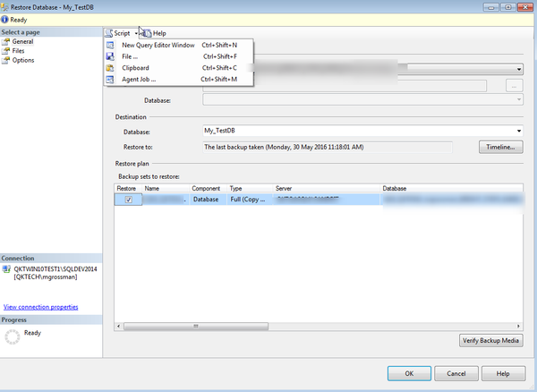Click the Component column header
This screenshot has width=537, height=392.
209,189
